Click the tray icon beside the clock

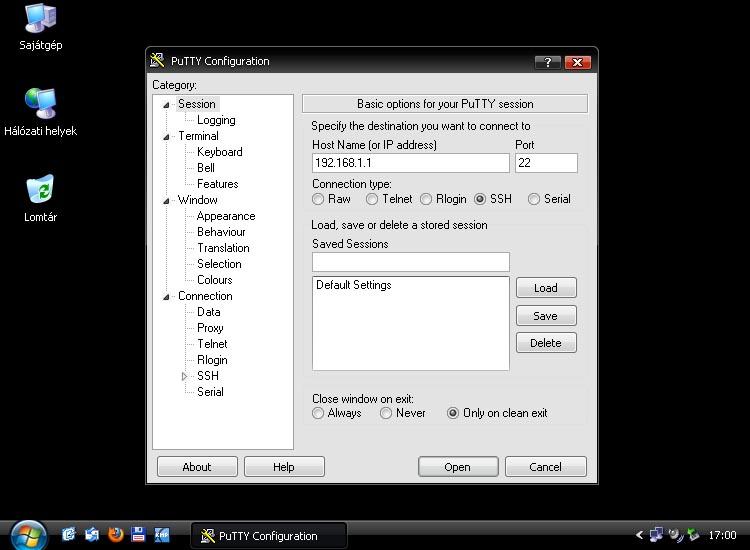point(693,535)
